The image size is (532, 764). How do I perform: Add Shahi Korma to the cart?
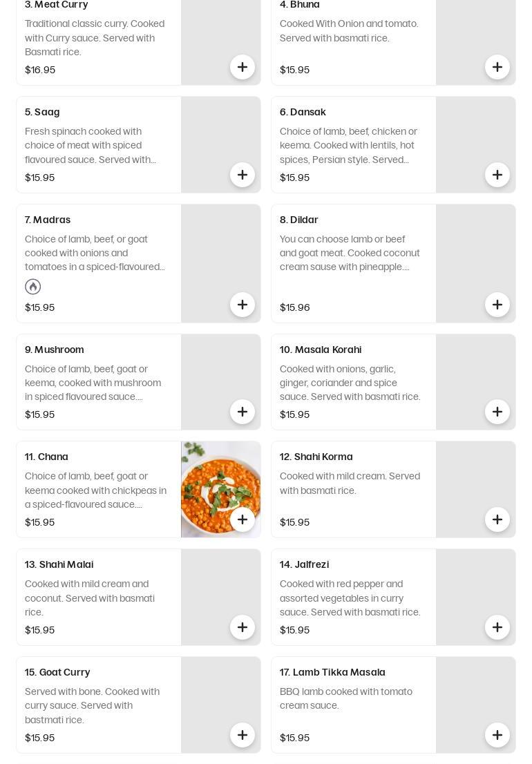point(497,519)
